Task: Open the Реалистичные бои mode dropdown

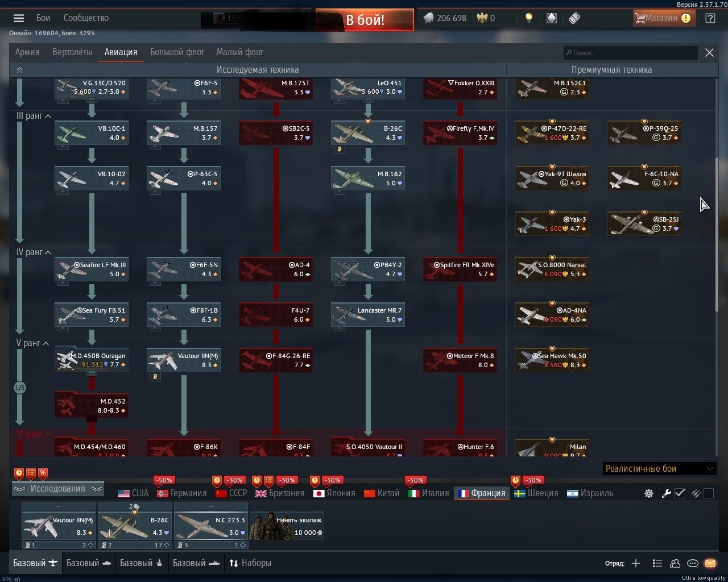Action: [x=659, y=469]
